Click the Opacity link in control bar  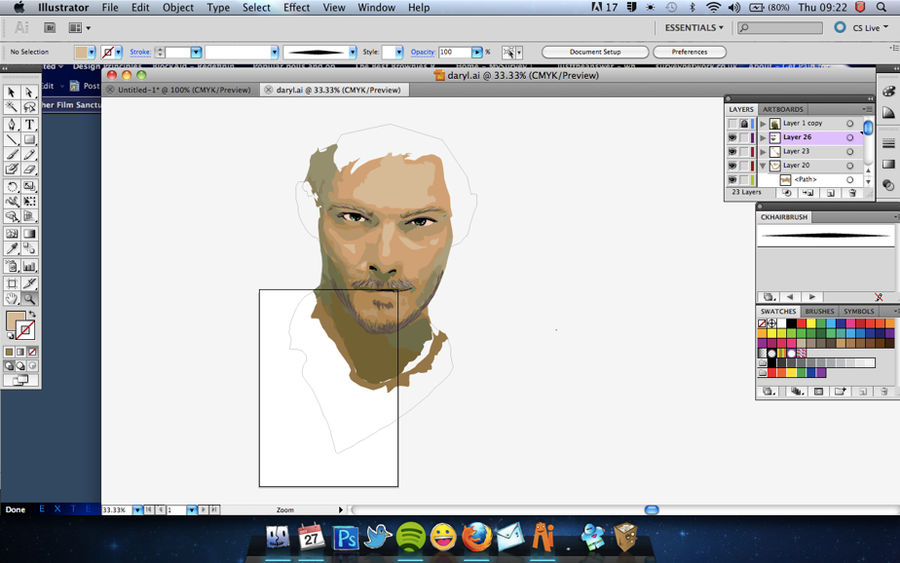422,52
